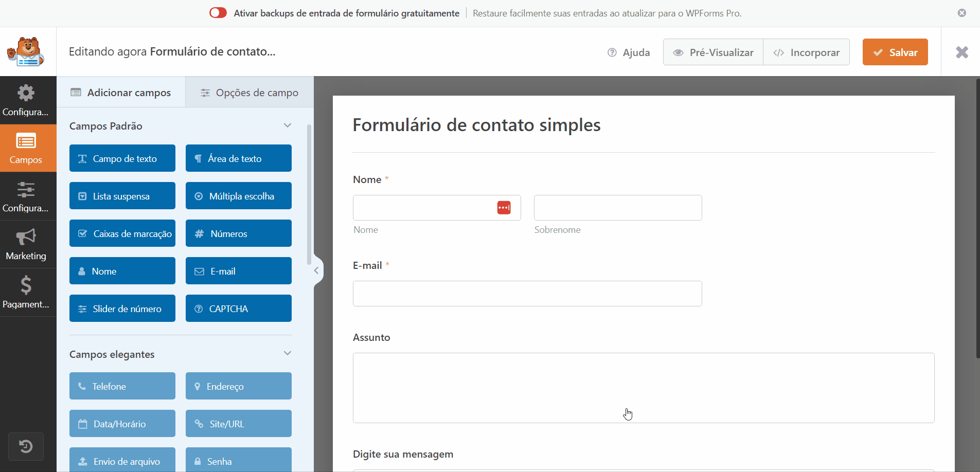The image size is (980, 472).
Task: Click the WPForms bear logo
Action: (26, 51)
